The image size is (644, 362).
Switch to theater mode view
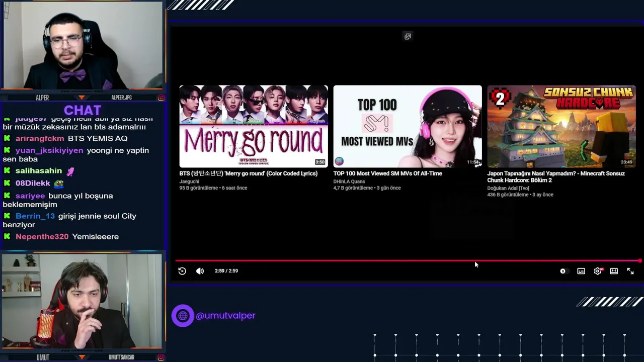point(614,271)
